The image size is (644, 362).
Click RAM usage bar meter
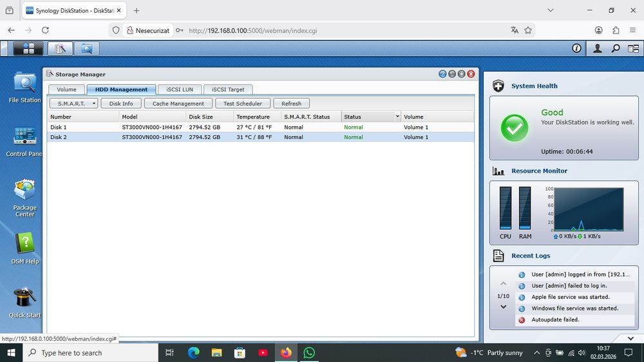[x=524, y=207]
